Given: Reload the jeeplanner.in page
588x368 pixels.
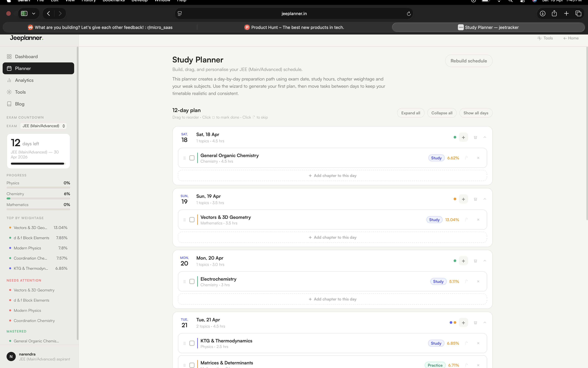Looking at the screenshot, I should click(x=409, y=14).
